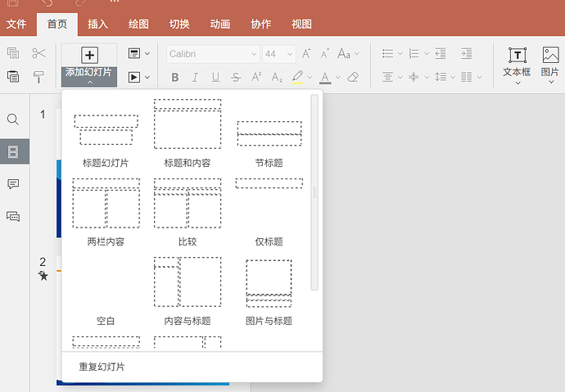Viewport: 565px width, 392px height.
Task: Toggle bold formatting
Action: 175,77
